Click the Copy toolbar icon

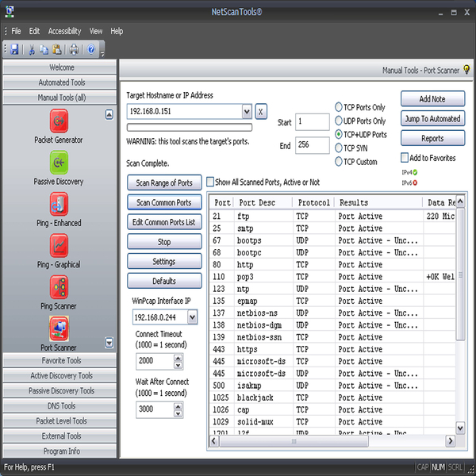pos(44,49)
